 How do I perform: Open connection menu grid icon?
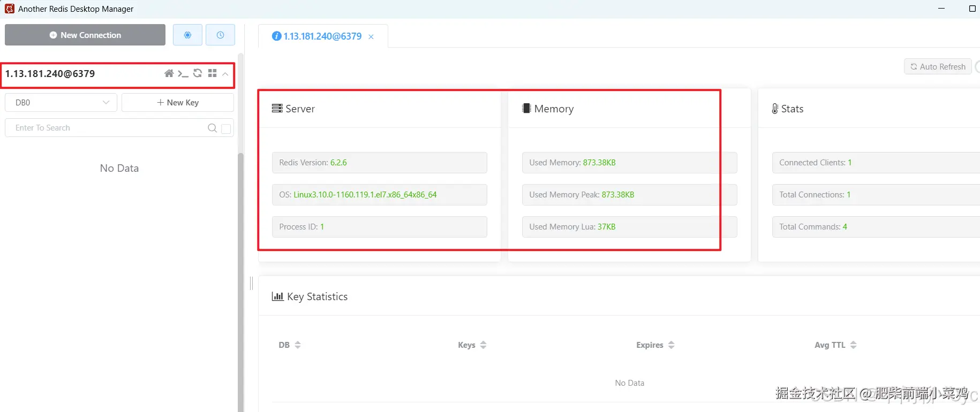212,73
